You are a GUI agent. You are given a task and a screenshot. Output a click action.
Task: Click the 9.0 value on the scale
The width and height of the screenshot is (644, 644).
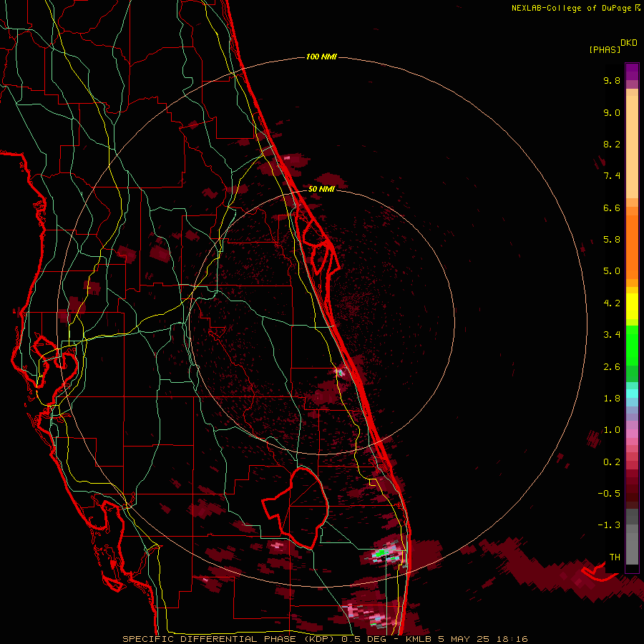(x=612, y=112)
